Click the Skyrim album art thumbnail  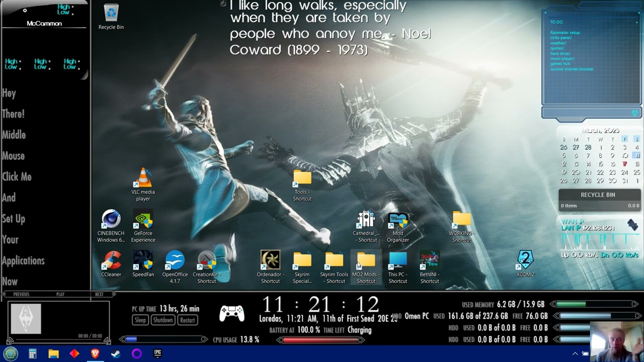click(26, 319)
